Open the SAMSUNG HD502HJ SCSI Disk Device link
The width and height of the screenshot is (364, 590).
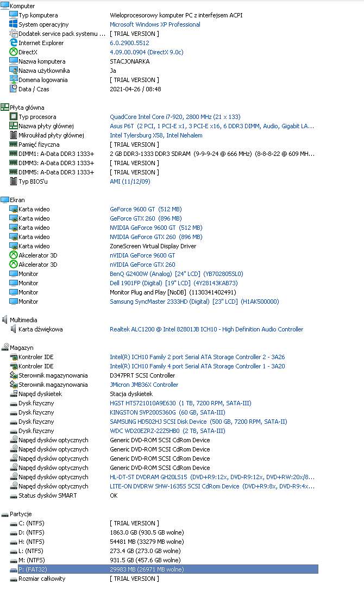(x=198, y=422)
